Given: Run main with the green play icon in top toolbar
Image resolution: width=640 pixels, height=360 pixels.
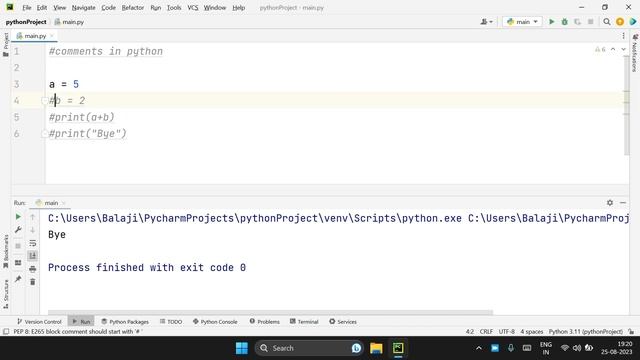Looking at the screenshot, I should [x=551, y=22].
